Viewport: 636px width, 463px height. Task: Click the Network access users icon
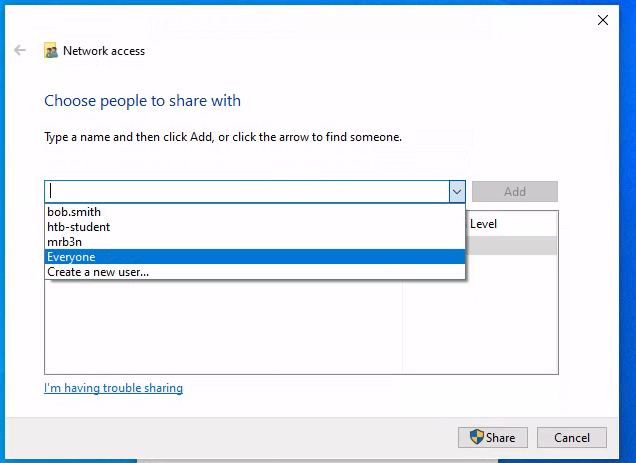click(x=51, y=51)
